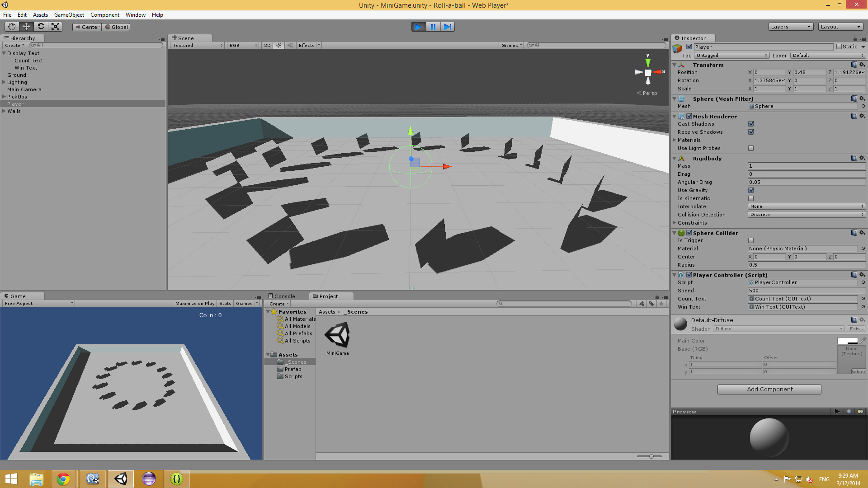
Task: Select the Rotate tool
Action: (41, 27)
